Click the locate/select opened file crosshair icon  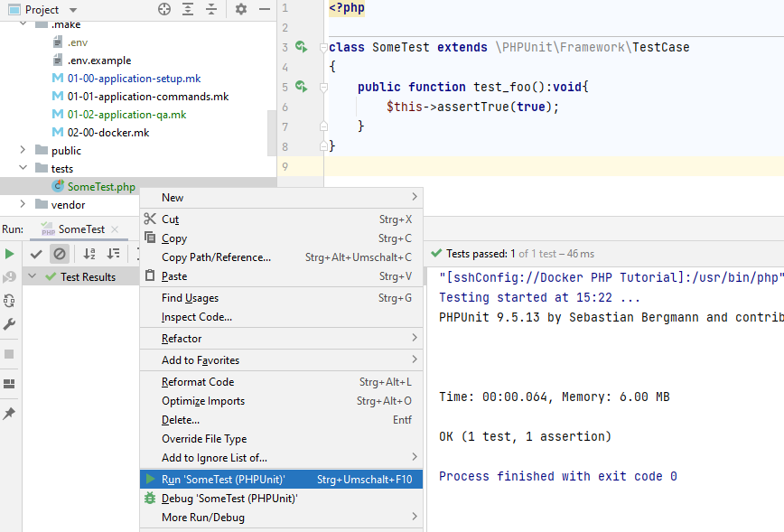point(164,9)
